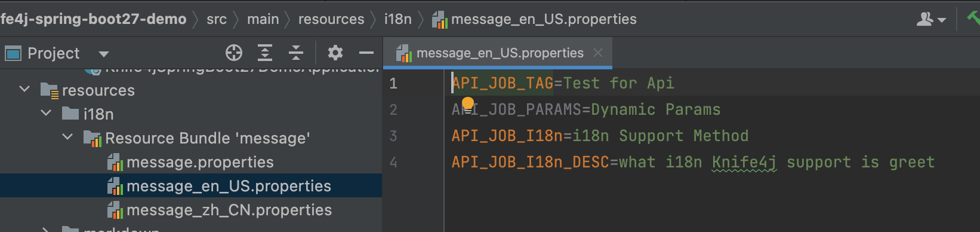Click line number 3 in the gutter
Screen dimensions: 980x232
click(393, 136)
